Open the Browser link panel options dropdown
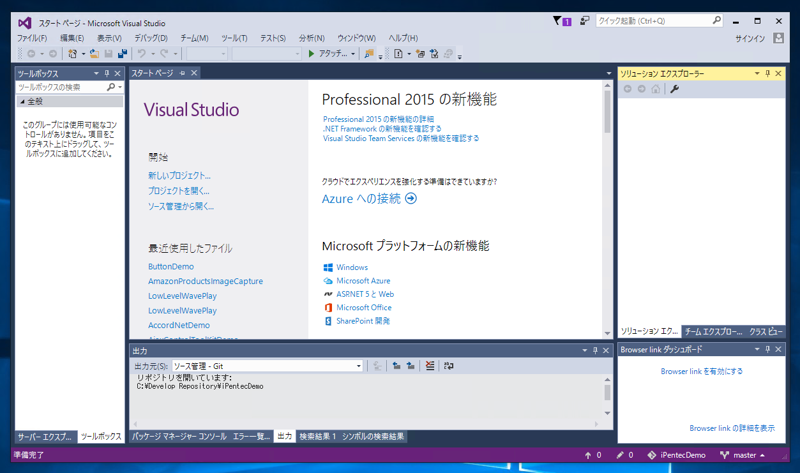The image size is (800, 473). point(757,349)
